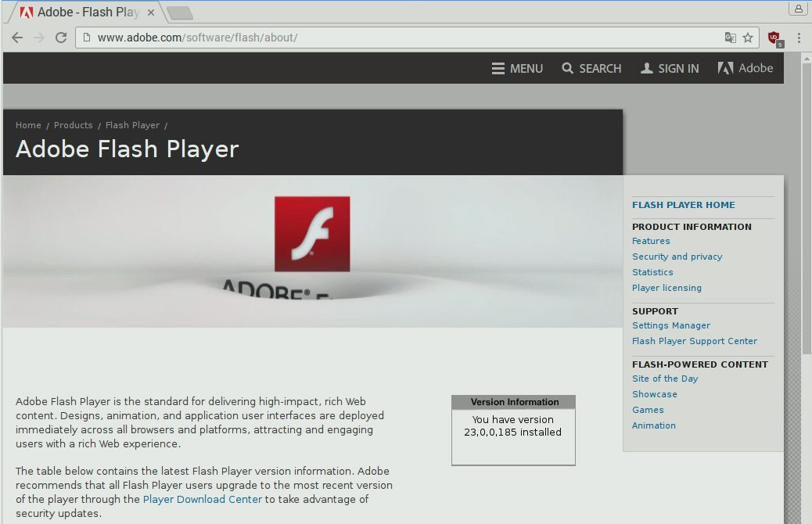Click the FLASH-POWERED CONTENT sidebar heading
Image resolution: width=812 pixels, height=524 pixels.
click(x=699, y=364)
